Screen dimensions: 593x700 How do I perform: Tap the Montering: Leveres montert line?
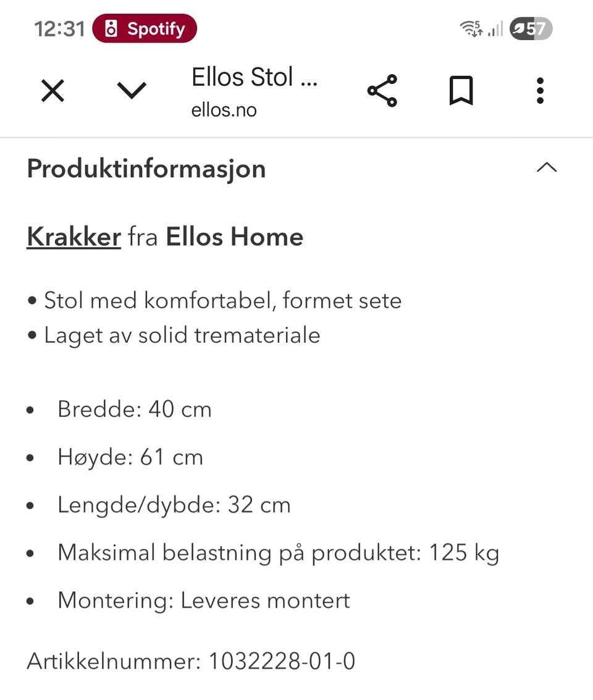coord(204,601)
